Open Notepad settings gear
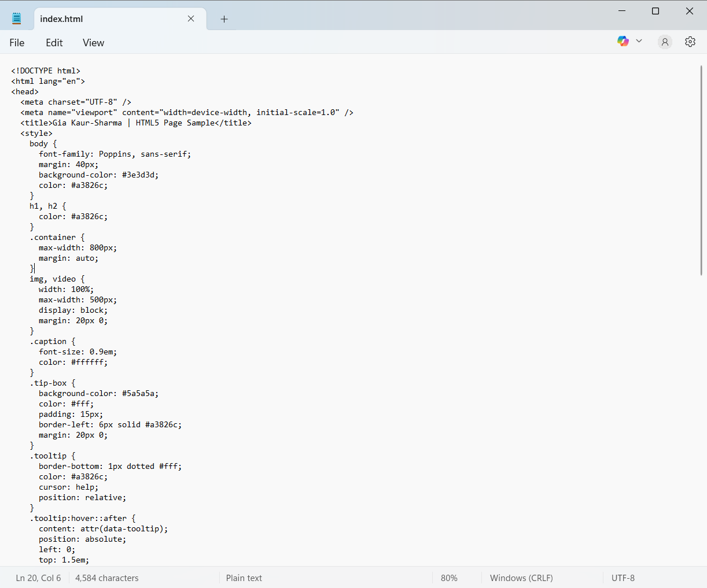 (690, 42)
